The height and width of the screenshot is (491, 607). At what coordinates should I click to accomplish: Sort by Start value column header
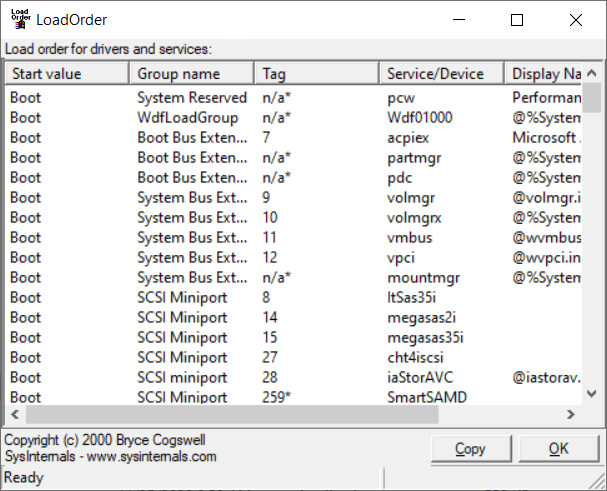tap(66, 73)
